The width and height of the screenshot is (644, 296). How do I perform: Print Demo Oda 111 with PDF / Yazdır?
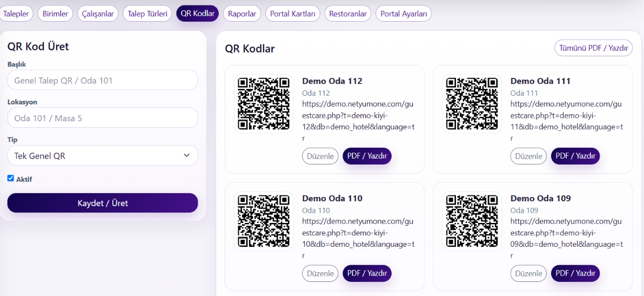click(575, 156)
